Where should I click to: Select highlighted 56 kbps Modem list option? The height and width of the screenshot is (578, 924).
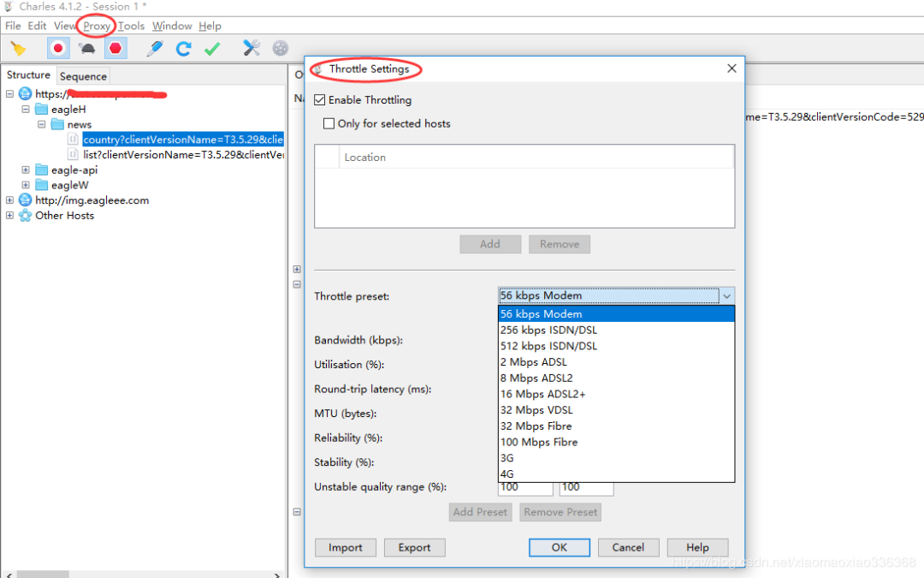pyautogui.click(x=616, y=313)
